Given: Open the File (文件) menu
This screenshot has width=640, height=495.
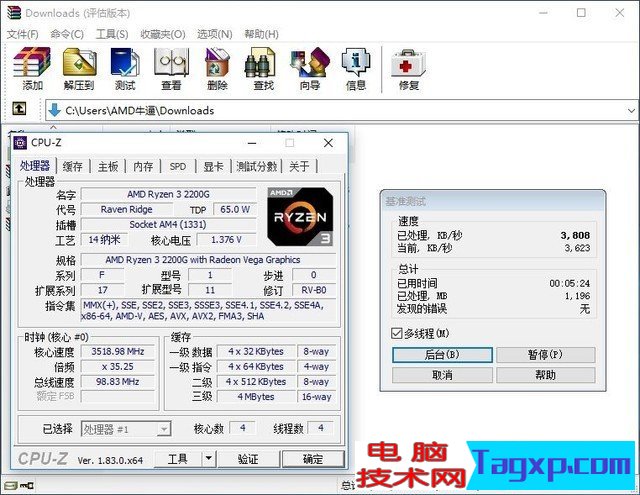Looking at the screenshot, I should [23, 34].
